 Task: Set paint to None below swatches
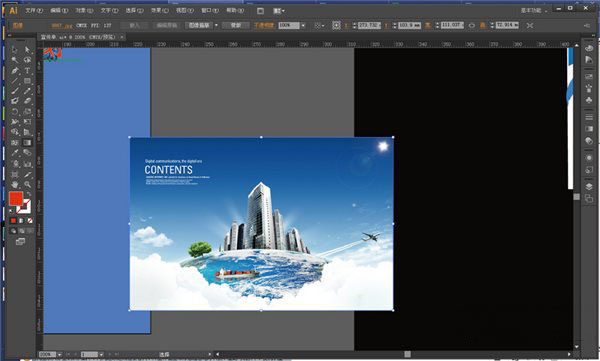coord(29,221)
